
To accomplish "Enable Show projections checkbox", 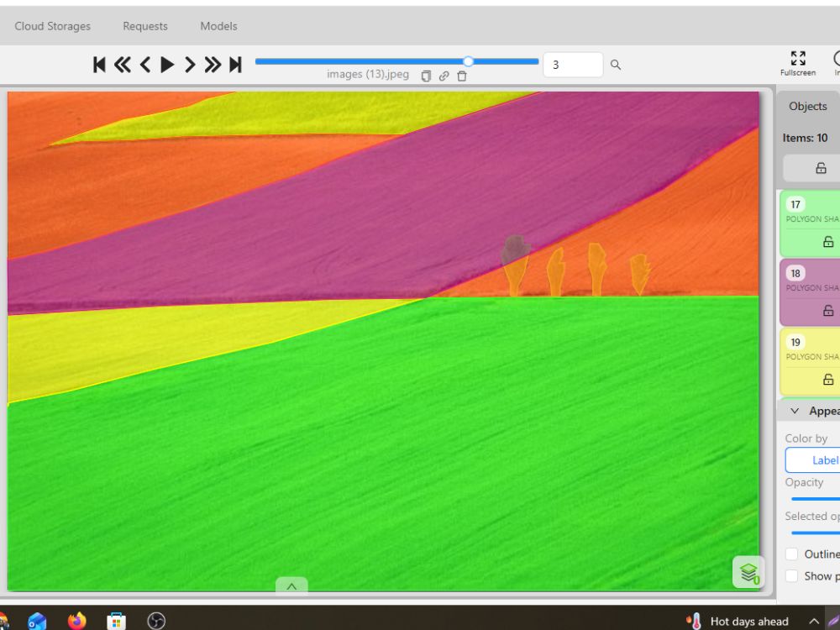I will [791, 576].
